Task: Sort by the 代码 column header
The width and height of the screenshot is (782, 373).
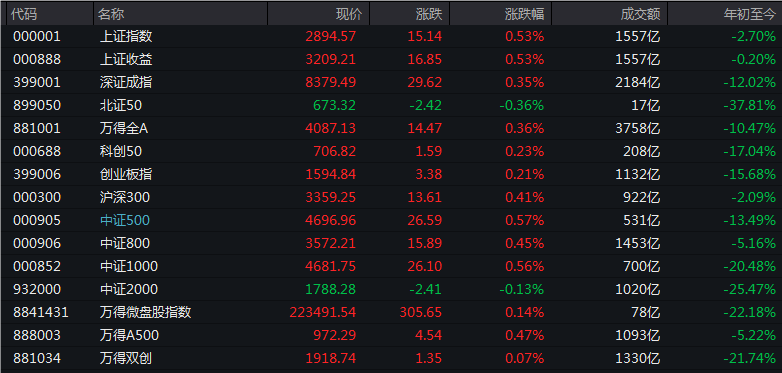Action: pos(50,14)
